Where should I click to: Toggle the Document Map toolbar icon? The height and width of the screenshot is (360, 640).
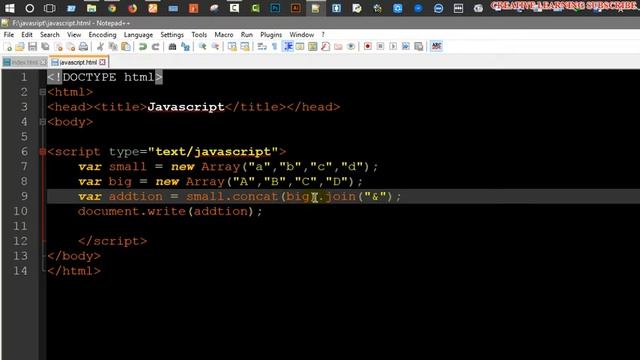pyautogui.click(x=313, y=47)
